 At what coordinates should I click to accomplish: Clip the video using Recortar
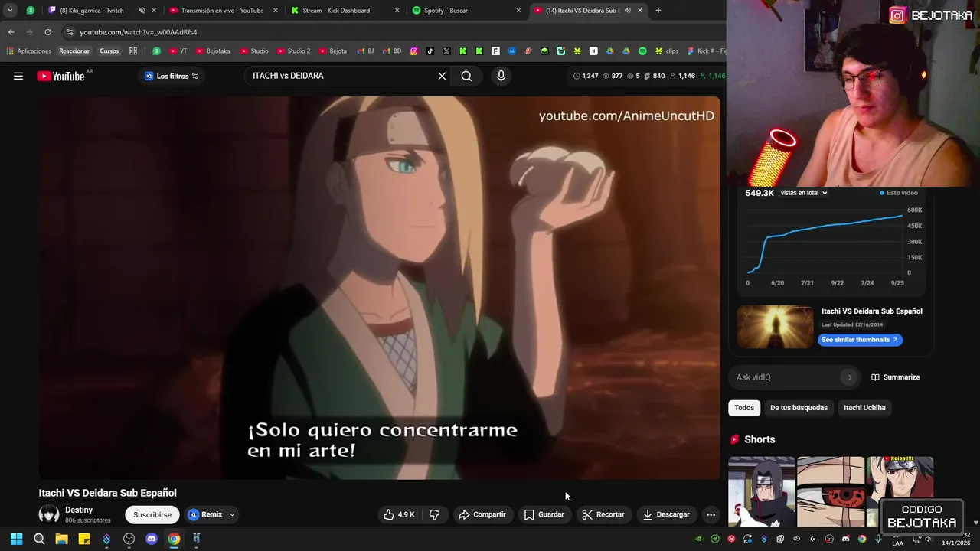tap(603, 514)
